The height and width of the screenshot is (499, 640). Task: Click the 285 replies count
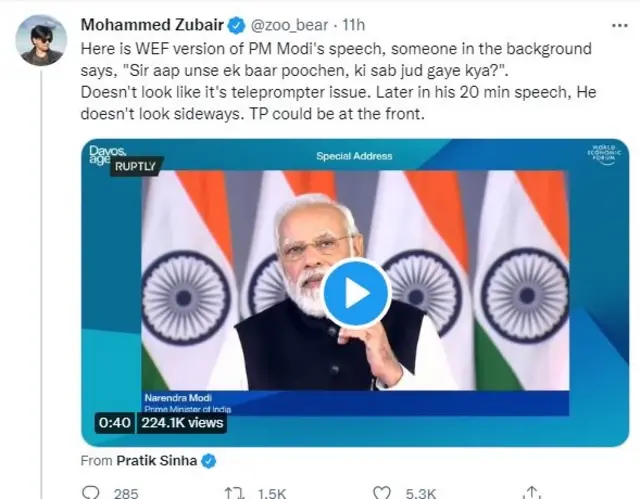(x=125, y=492)
